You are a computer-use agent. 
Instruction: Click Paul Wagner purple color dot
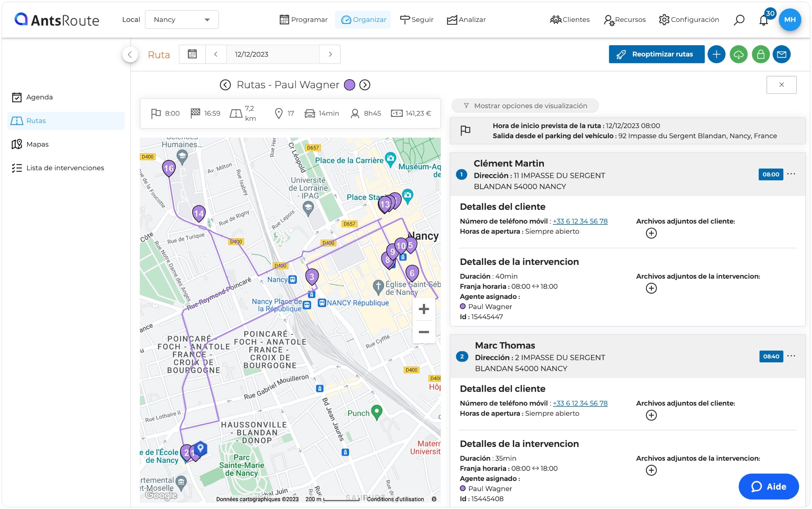(x=349, y=85)
